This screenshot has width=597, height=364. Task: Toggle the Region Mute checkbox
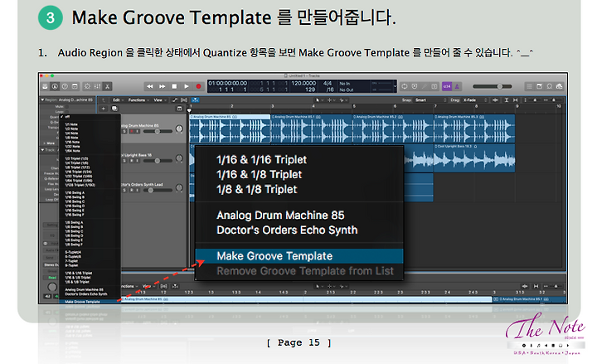tap(67, 107)
